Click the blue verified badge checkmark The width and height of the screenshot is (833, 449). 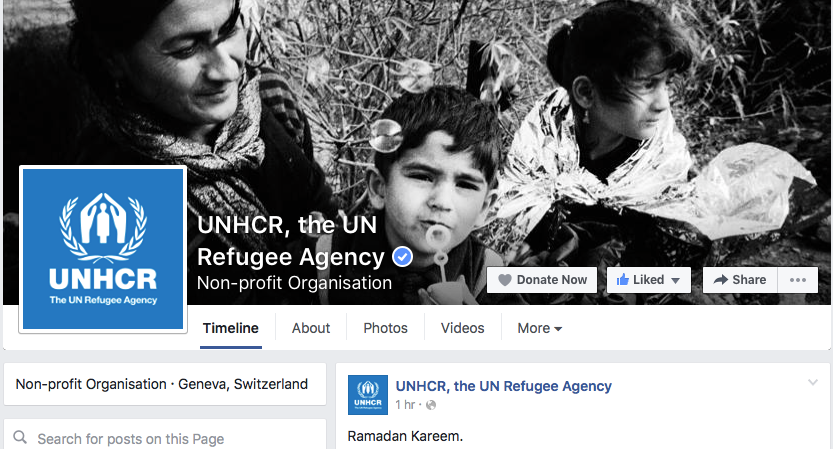click(403, 257)
